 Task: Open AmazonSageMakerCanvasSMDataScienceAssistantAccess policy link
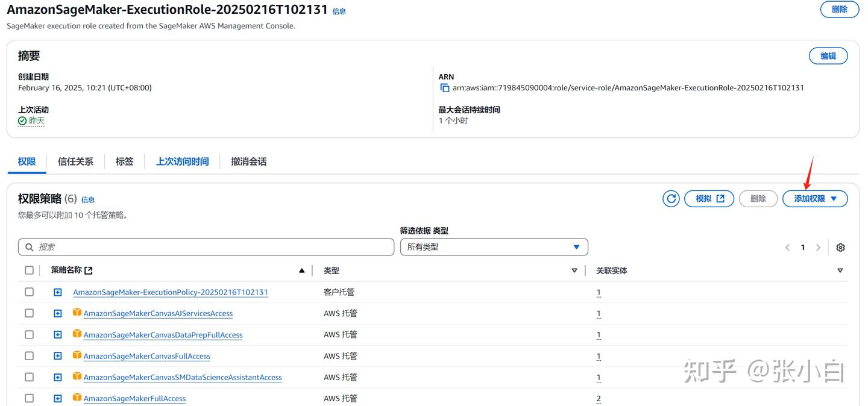tap(183, 377)
